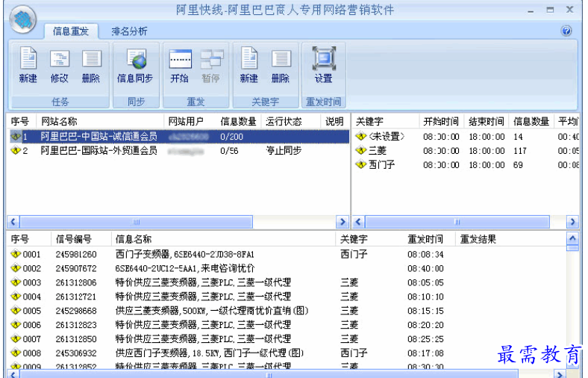588x378 pixels.
Task: Click 网站用户 column header
Action: (190, 122)
